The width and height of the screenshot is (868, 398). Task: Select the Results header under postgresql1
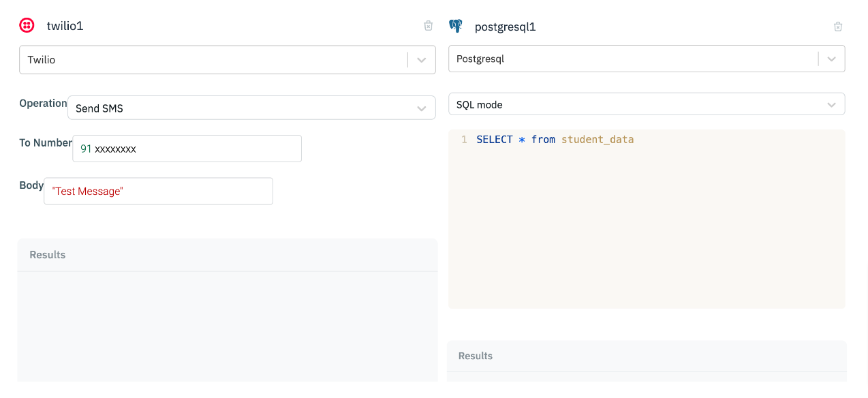pos(476,356)
